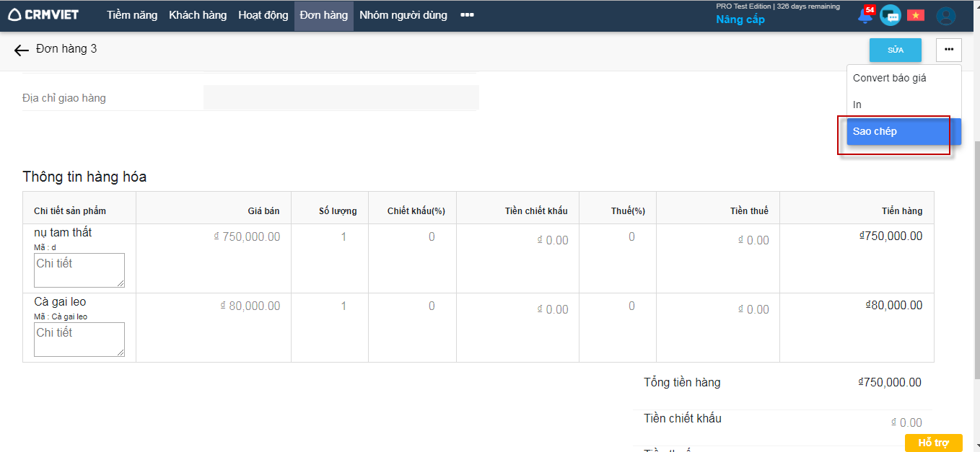Choose Convert báo giá menu option
980x452 pixels.
(x=889, y=78)
